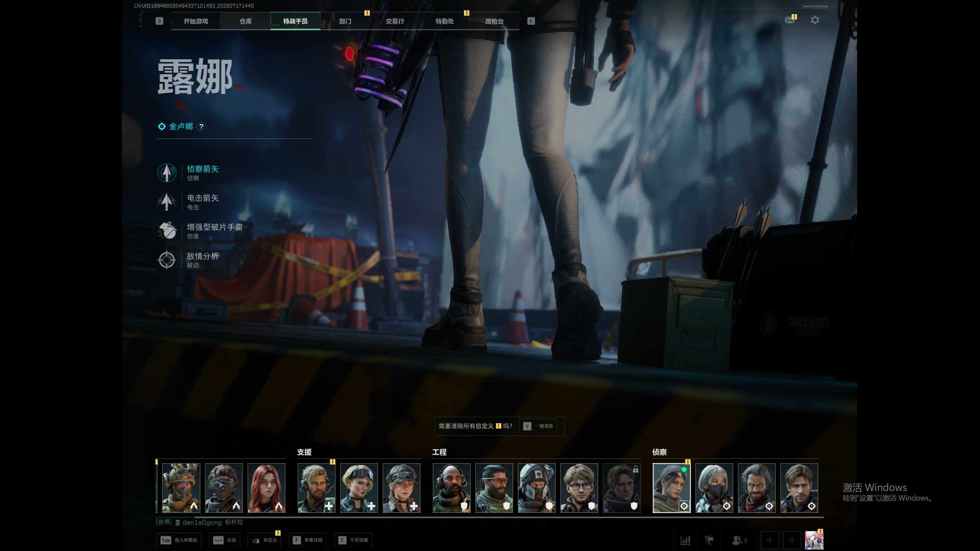Click the Q key previous-tab icon
This screenshot has height=551, width=980.
coord(159,21)
